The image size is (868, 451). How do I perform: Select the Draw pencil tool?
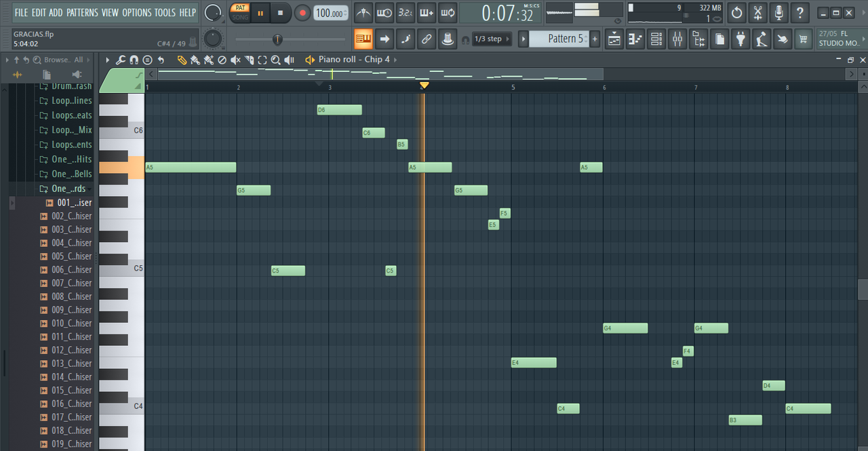click(182, 60)
